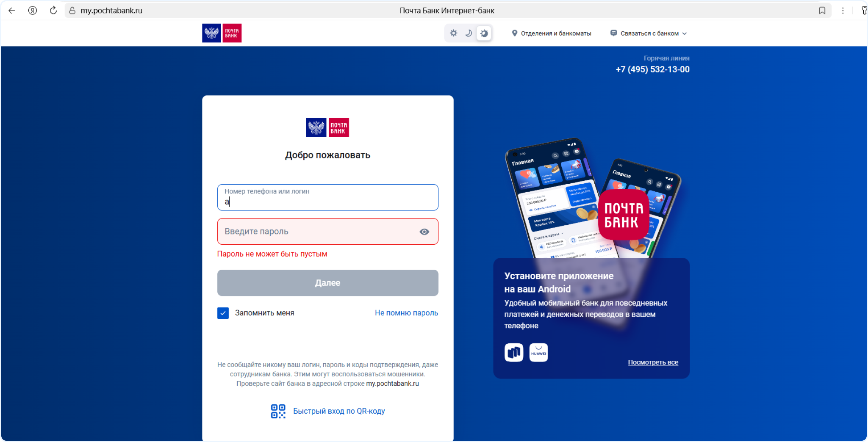This screenshot has height=442, width=868.
Task: Show password using the eye icon
Action: (x=424, y=232)
